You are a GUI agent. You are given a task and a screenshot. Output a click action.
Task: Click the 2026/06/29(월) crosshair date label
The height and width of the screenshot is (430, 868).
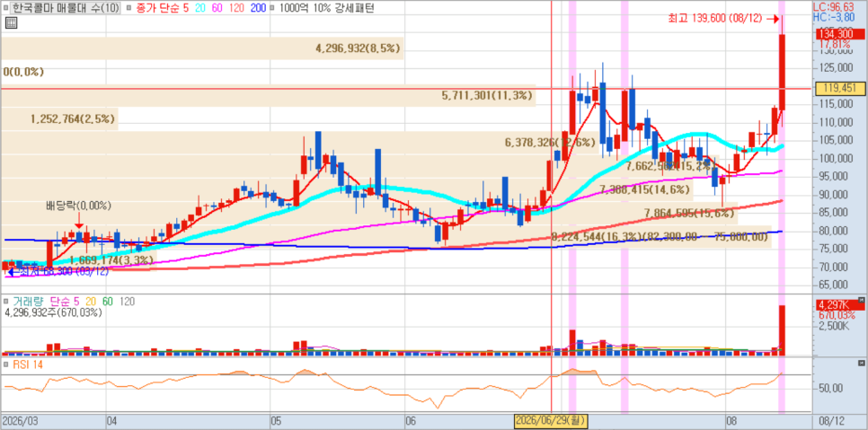pyautogui.click(x=551, y=421)
